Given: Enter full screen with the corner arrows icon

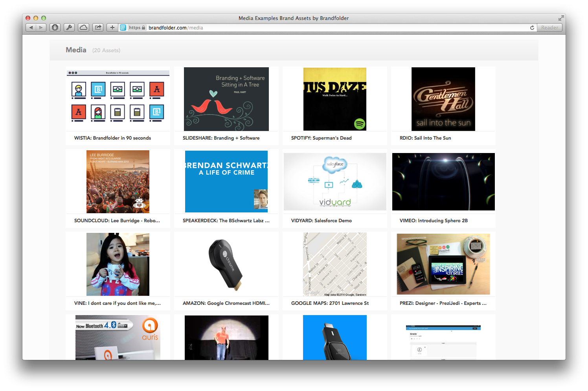Looking at the screenshot, I should [561, 18].
